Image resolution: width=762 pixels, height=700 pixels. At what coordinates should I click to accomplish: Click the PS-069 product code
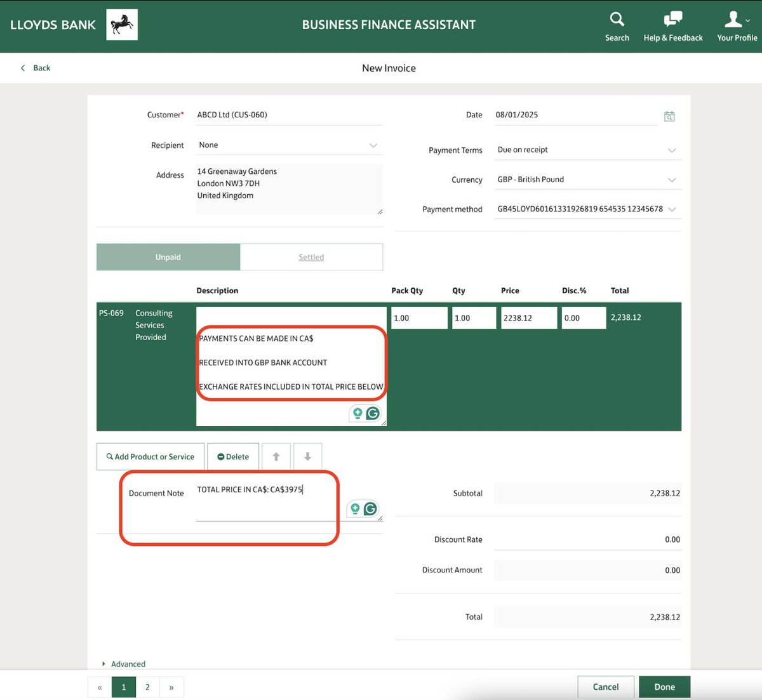pyautogui.click(x=111, y=313)
